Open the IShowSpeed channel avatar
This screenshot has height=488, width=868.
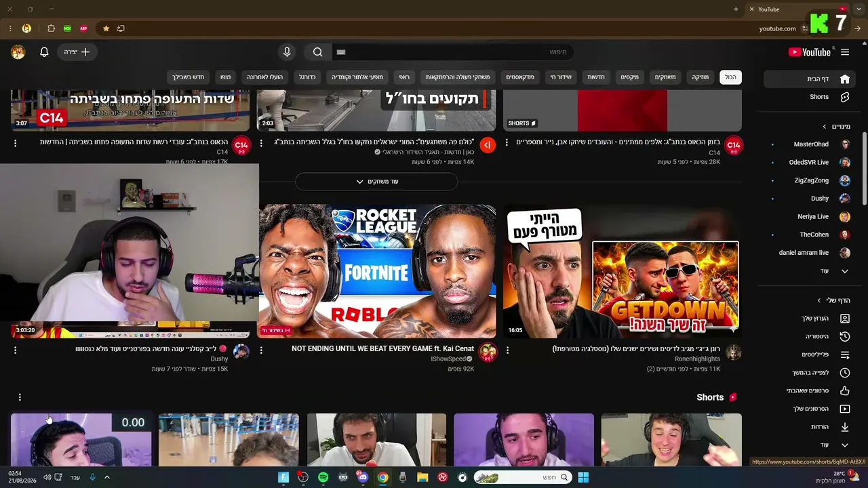[488, 352]
